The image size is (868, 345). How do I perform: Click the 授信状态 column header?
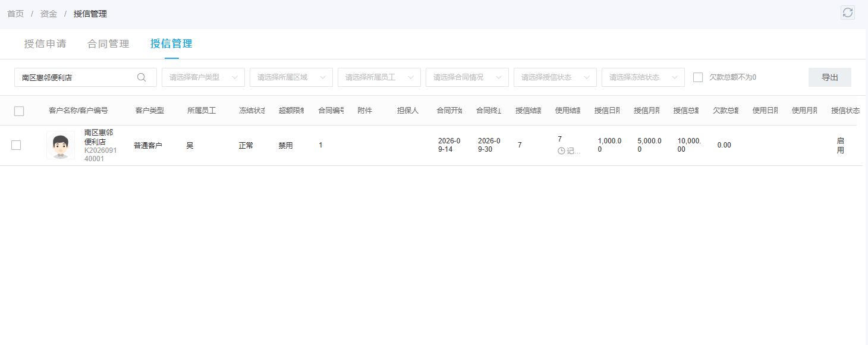click(x=845, y=111)
